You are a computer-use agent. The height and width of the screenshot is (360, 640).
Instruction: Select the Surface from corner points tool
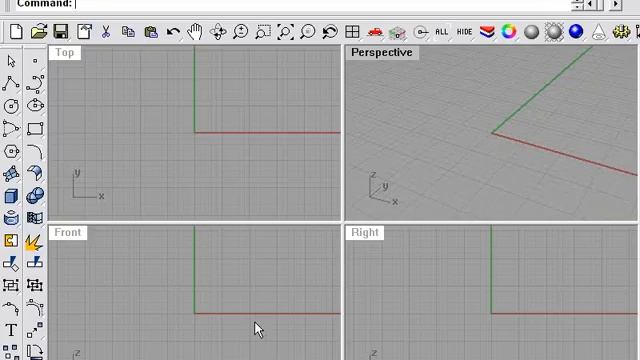click(x=11, y=173)
